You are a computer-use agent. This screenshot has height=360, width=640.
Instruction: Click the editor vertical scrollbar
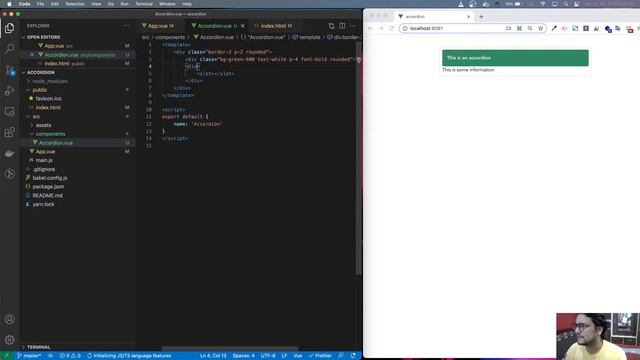click(x=359, y=159)
